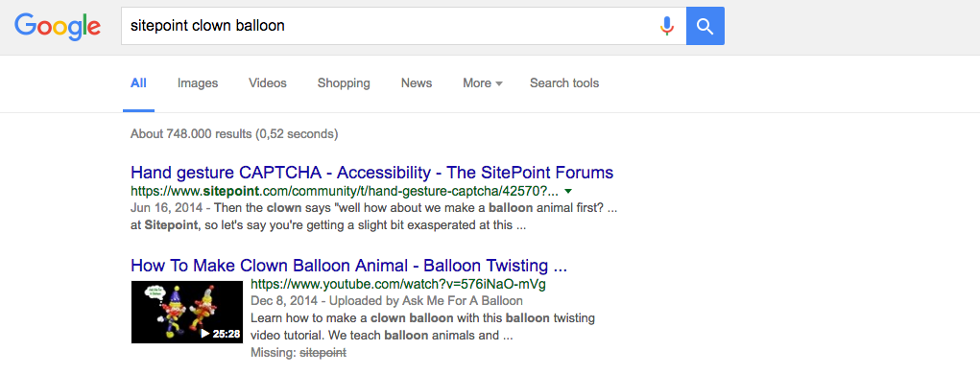
Task: Expand the More dropdown menu
Action: (483, 83)
